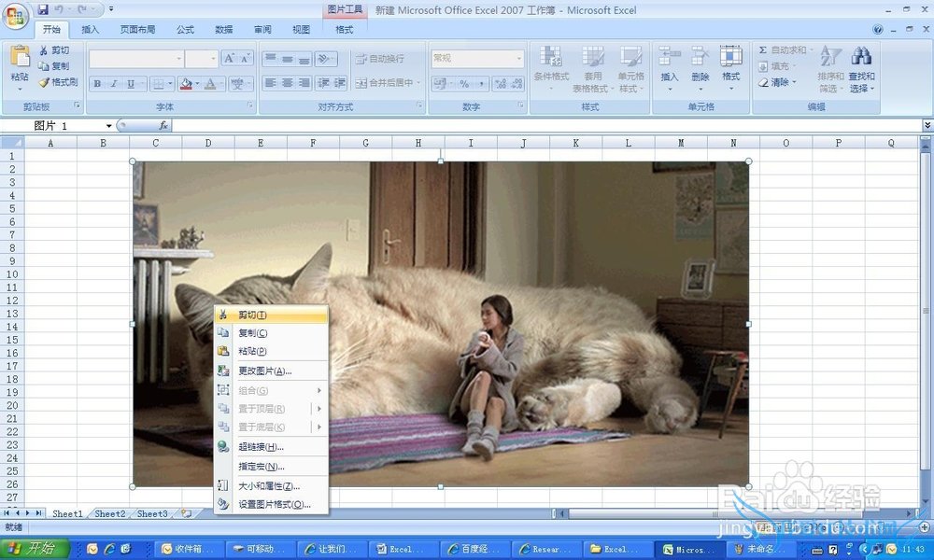Increase font size with the large A icon
The height and width of the screenshot is (560, 934).
230,58
